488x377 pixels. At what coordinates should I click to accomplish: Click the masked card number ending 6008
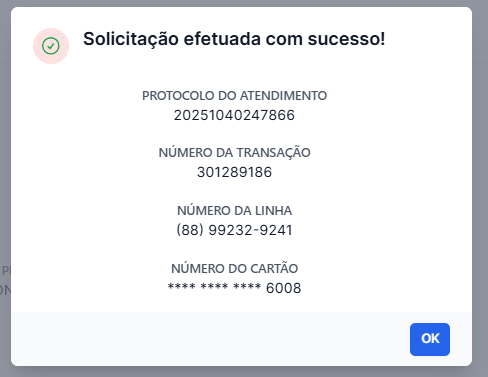(234, 288)
